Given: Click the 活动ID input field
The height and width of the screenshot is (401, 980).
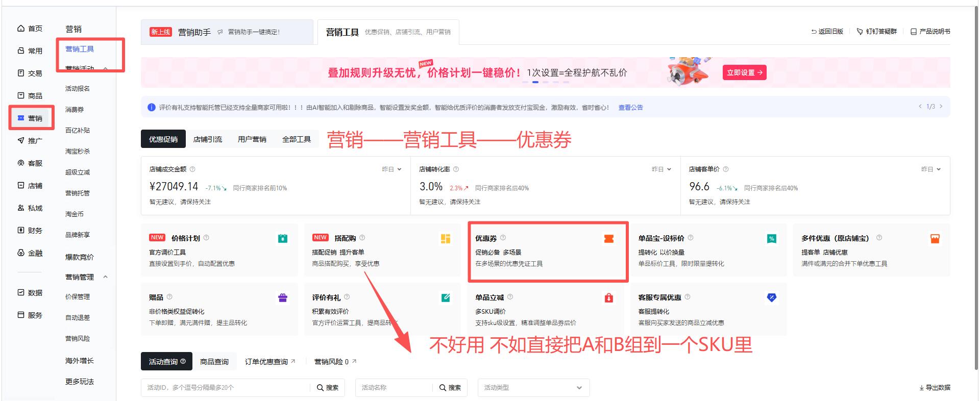Looking at the screenshot, I should click(x=226, y=388).
